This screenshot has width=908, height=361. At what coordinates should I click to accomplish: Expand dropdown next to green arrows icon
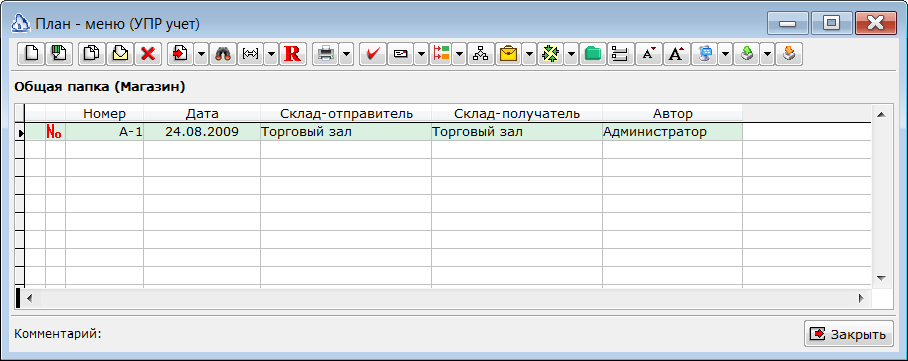pos(571,54)
